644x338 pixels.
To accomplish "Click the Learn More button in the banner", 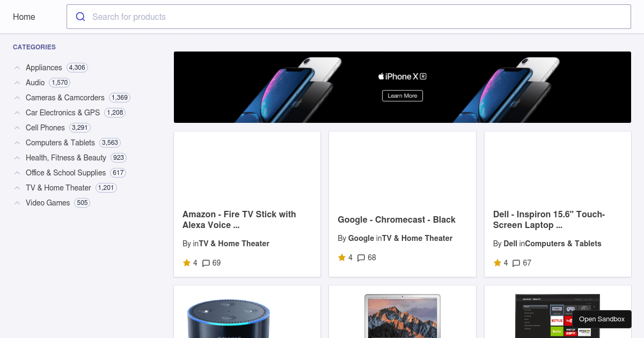I will 402,95.
